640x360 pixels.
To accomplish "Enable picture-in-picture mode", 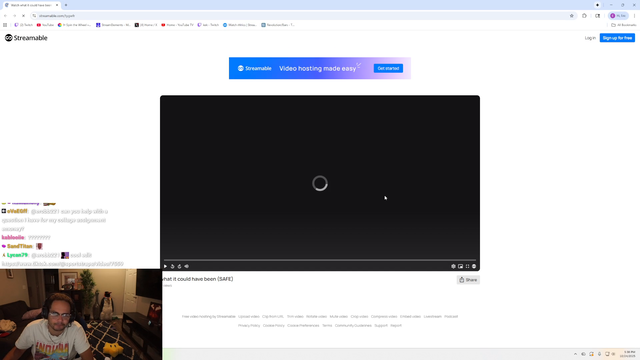I will [x=460, y=266].
